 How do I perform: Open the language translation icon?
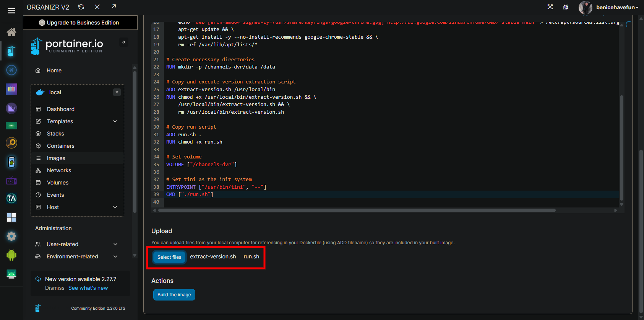(x=566, y=7)
